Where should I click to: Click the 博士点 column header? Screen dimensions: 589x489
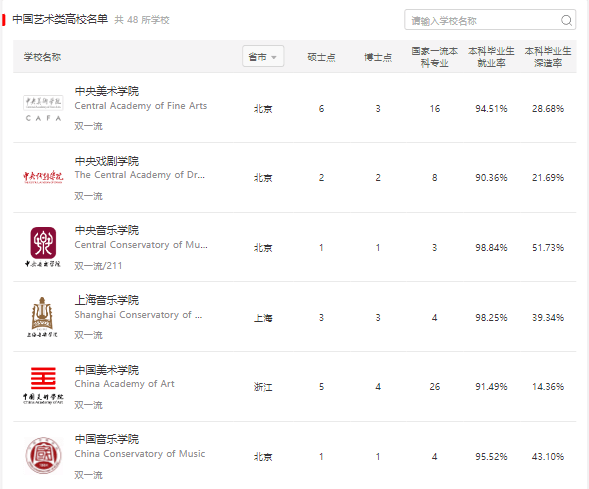pyautogui.click(x=378, y=57)
